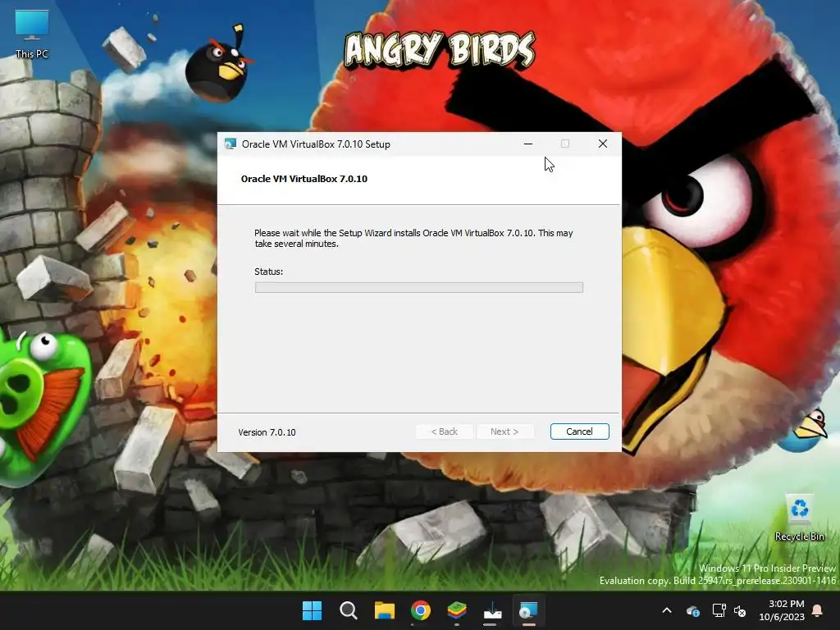Click the 'Status:' label
Screen dimensions: 840x630
(268, 272)
